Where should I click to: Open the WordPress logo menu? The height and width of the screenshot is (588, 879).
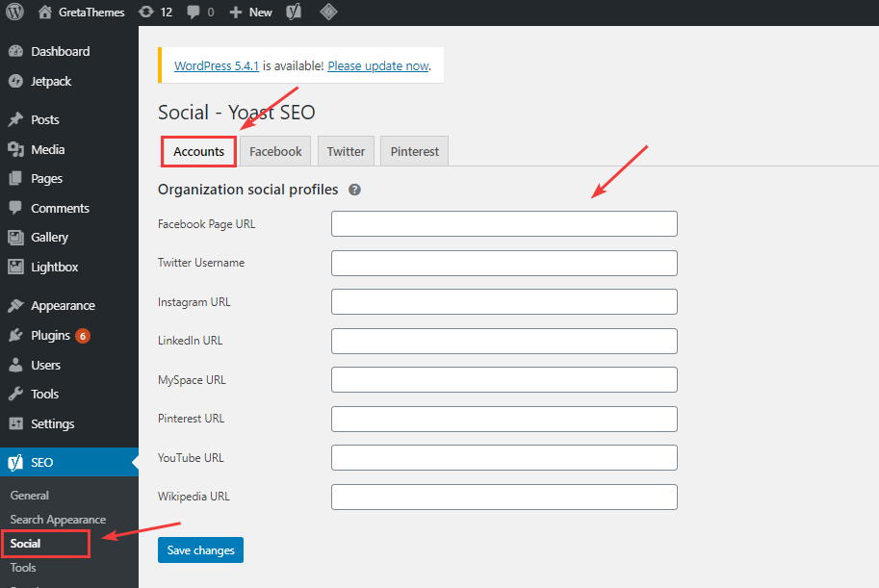pos(15,12)
